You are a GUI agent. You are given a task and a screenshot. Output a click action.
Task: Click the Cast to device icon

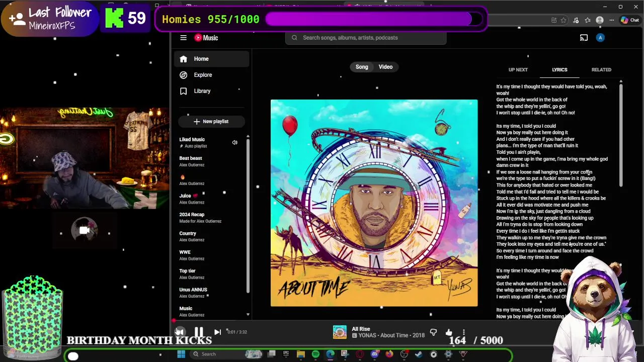pos(584,38)
